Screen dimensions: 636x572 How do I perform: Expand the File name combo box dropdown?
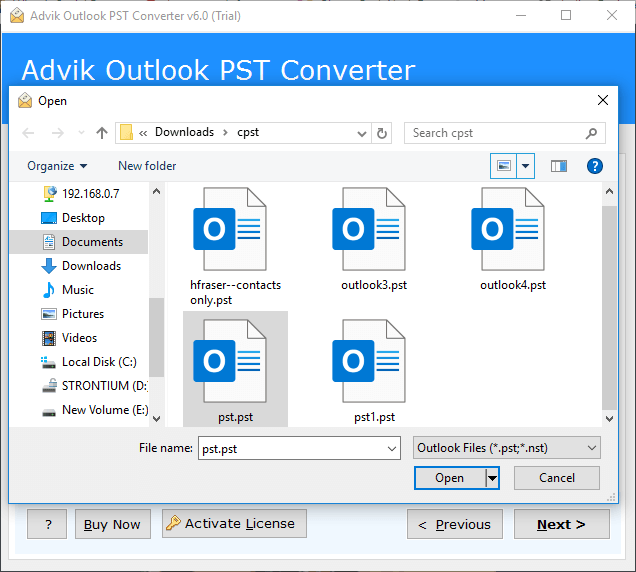pyautogui.click(x=392, y=449)
